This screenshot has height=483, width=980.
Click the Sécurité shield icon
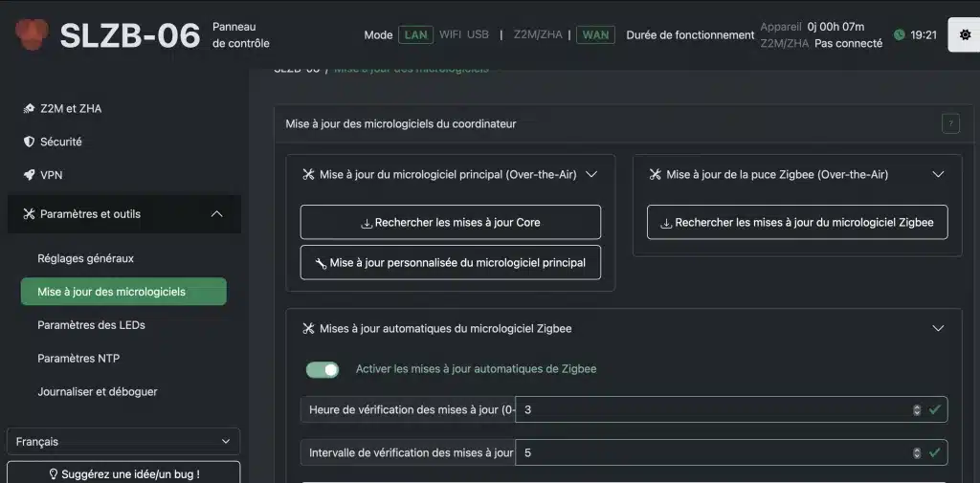(x=29, y=142)
